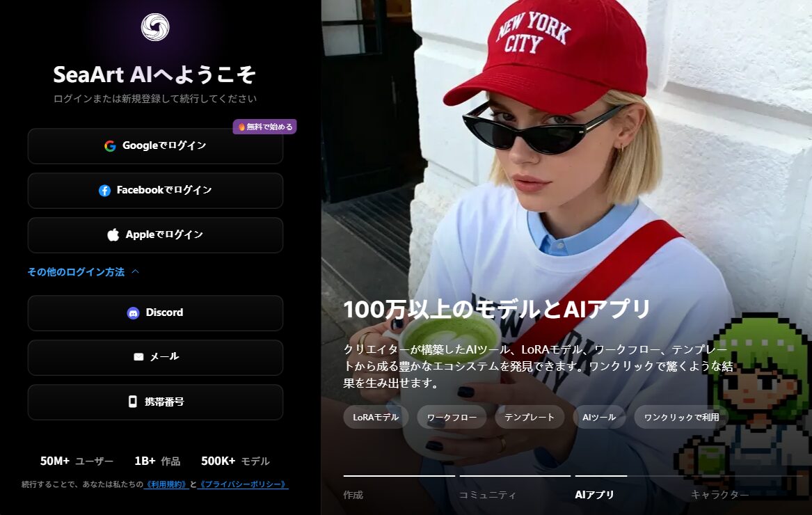Select the ワークフロー chip
This screenshot has width=812, height=515.
pos(452,417)
